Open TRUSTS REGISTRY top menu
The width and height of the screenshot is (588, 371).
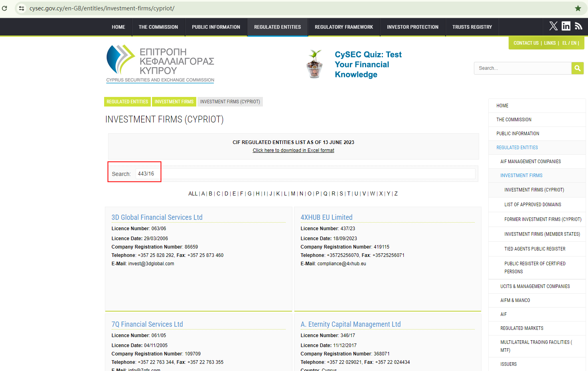(x=472, y=27)
